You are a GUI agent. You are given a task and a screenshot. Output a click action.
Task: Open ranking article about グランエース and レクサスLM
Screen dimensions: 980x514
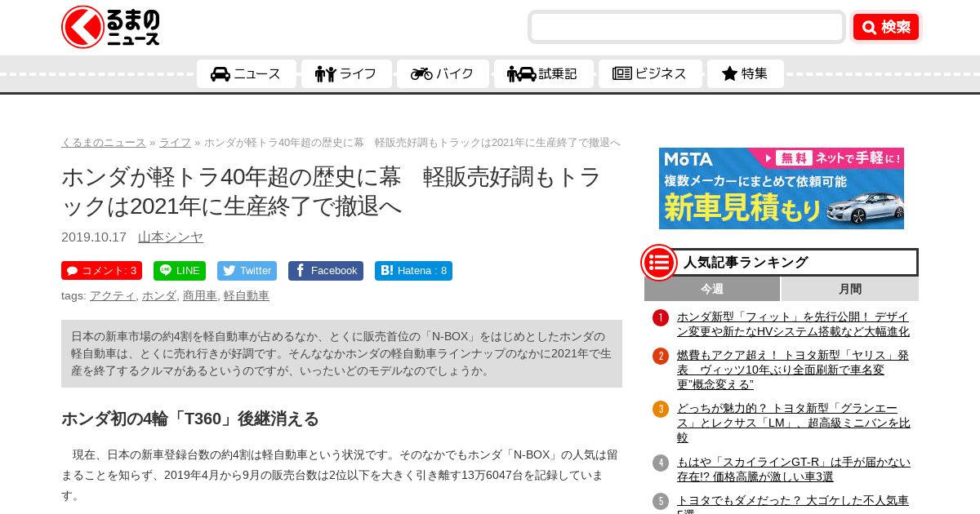click(x=793, y=423)
